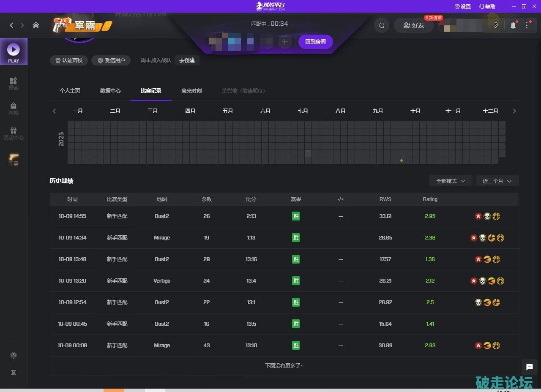Click the home icon in top bar

pyautogui.click(x=36, y=25)
